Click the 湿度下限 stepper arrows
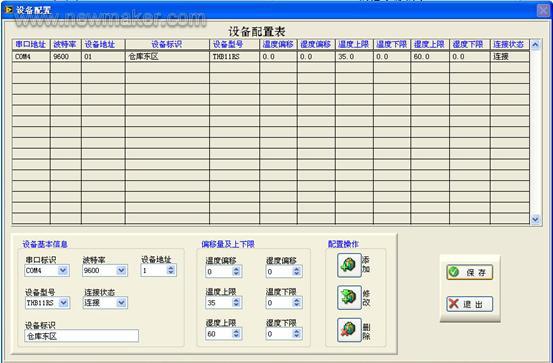Image resolution: width=553 pixels, height=363 pixels. coord(297,333)
